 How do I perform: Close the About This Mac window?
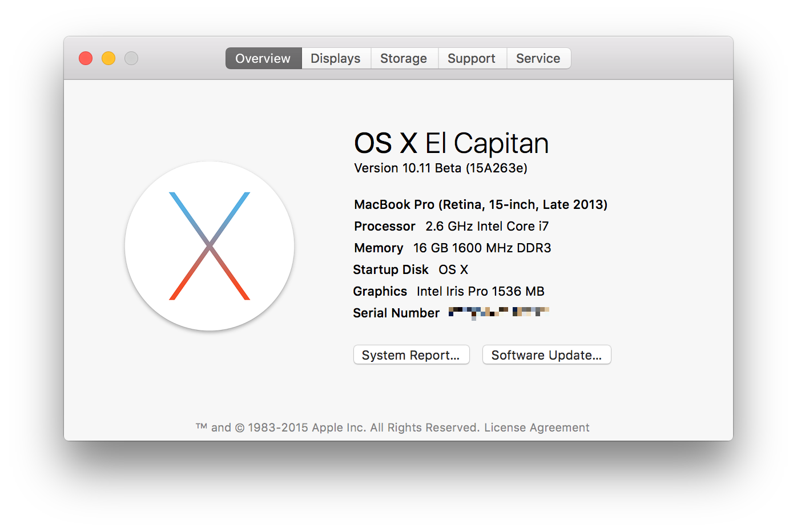tap(86, 58)
